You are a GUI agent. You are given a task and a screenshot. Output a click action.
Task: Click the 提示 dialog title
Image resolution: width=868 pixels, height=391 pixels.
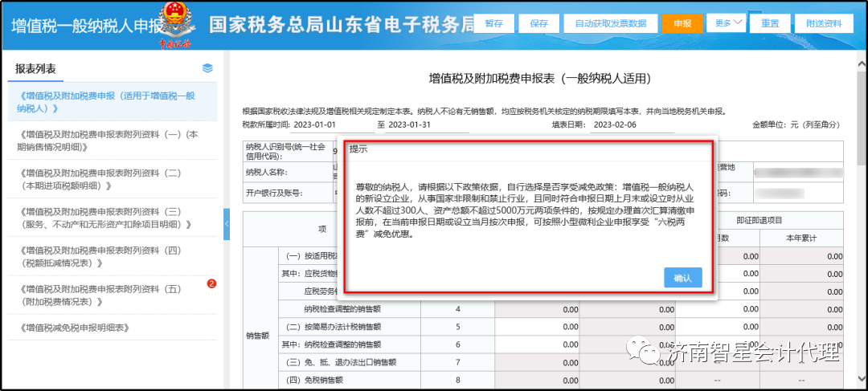click(x=358, y=149)
